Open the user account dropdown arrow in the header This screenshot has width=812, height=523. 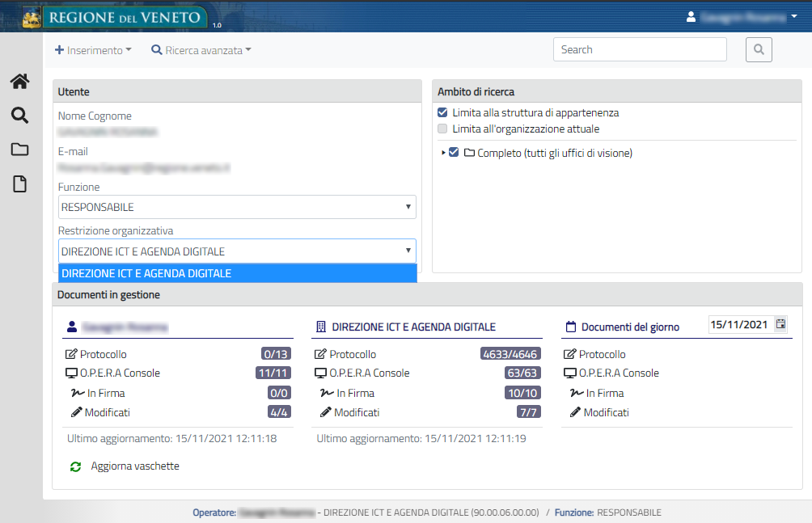[794, 17]
